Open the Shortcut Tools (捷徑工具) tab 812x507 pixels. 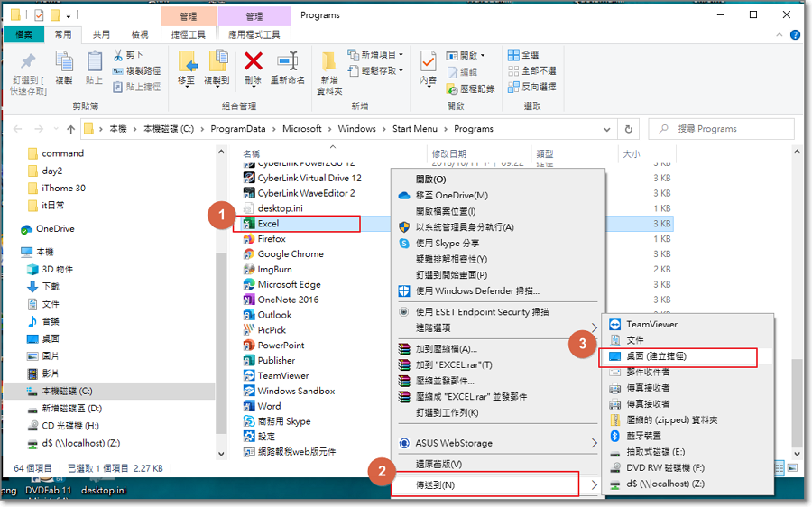pyautogui.click(x=189, y=34)
